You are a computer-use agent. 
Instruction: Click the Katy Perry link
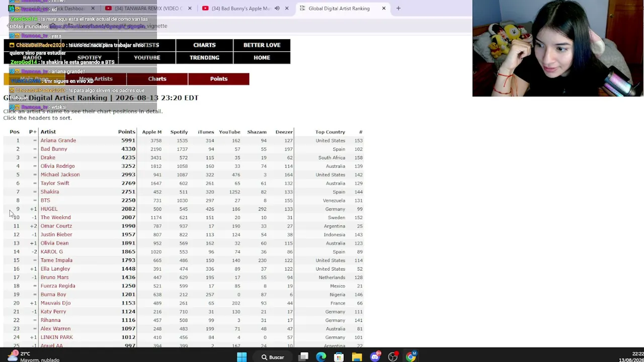53,311
